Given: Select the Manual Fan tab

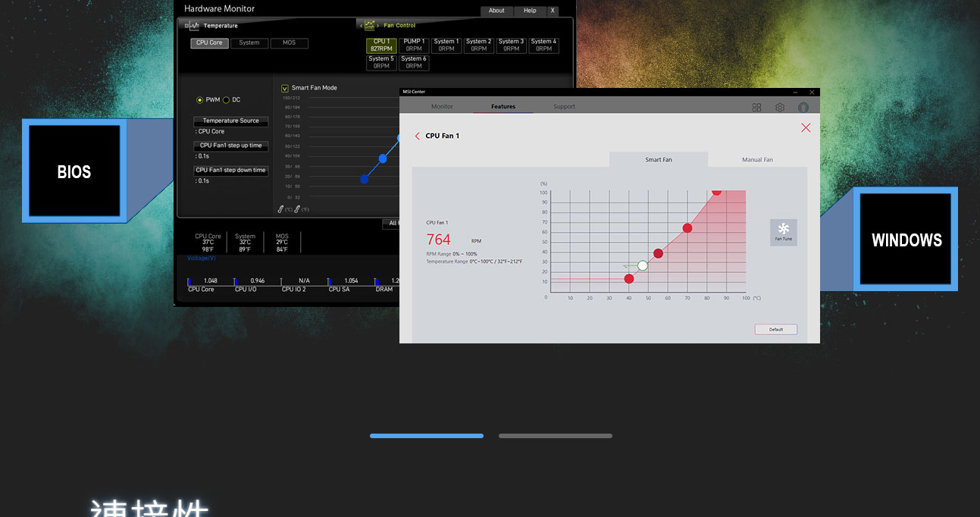Looking at the screenshot, I should pyautogui.click(x=757, y=159).
